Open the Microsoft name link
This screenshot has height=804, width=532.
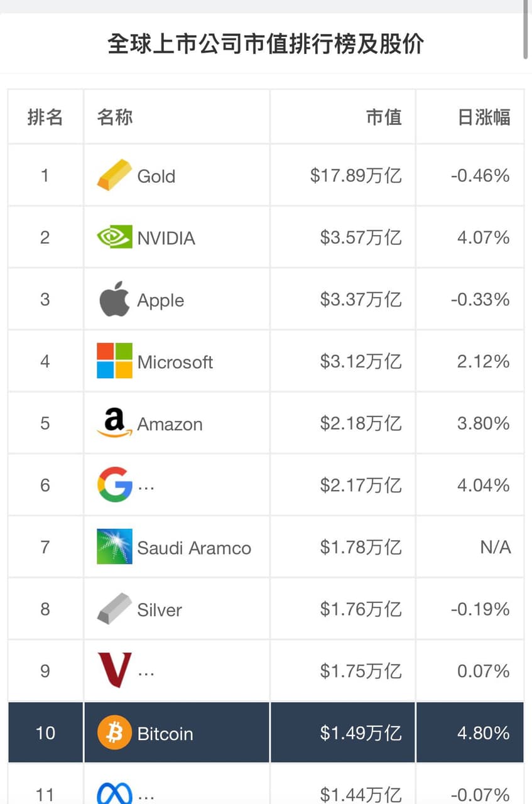click(175, 362)
